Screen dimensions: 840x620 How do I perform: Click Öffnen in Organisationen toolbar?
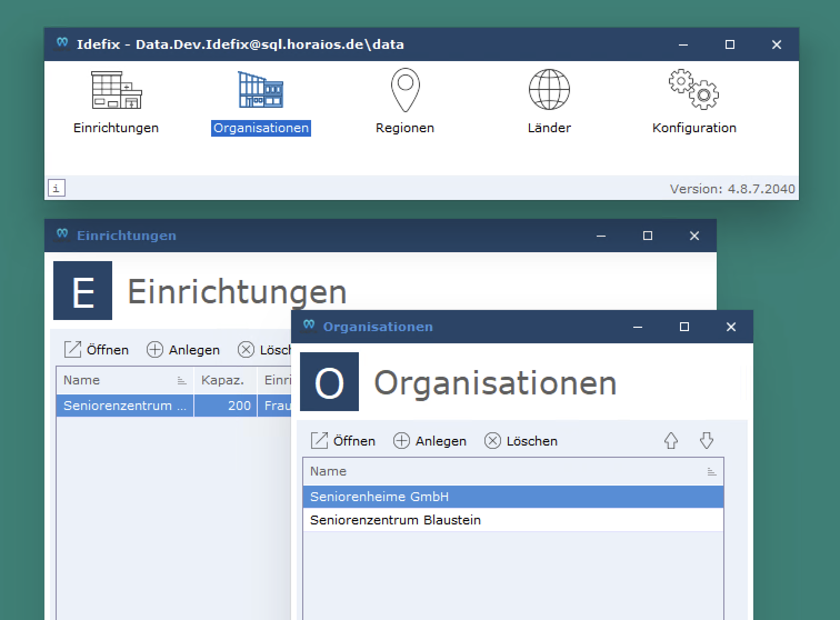(343, 441)
